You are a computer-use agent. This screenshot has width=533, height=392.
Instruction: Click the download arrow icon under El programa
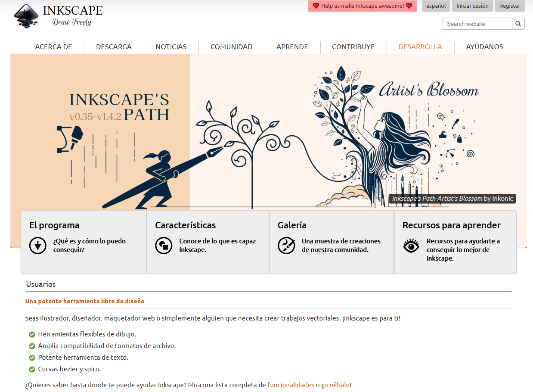[x=38, y=246]
